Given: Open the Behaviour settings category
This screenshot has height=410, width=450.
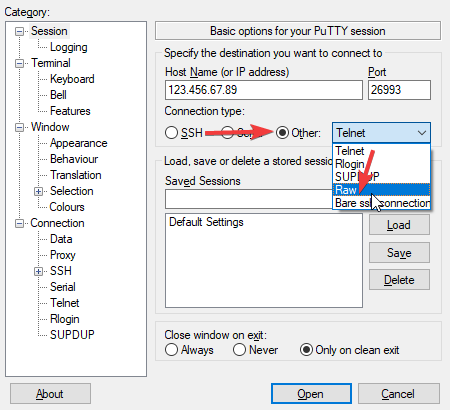Looking at the screenshot, I should point(74,159).
